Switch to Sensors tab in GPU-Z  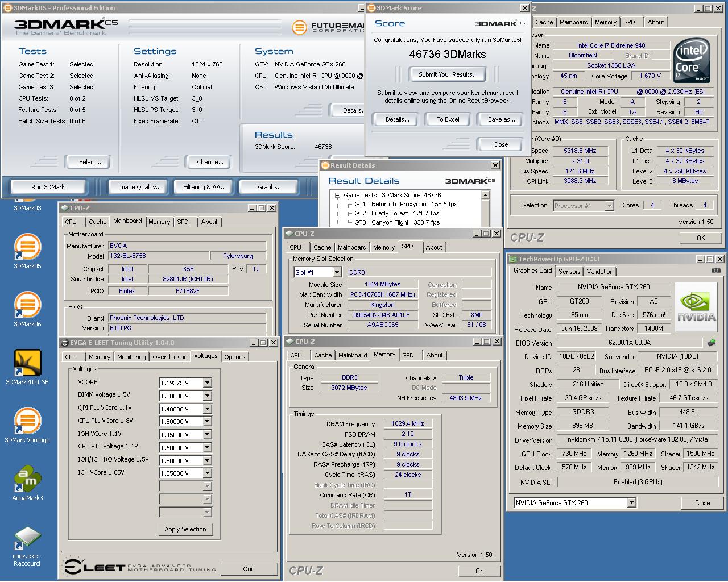pyautogui.click(x=569, y=272)
